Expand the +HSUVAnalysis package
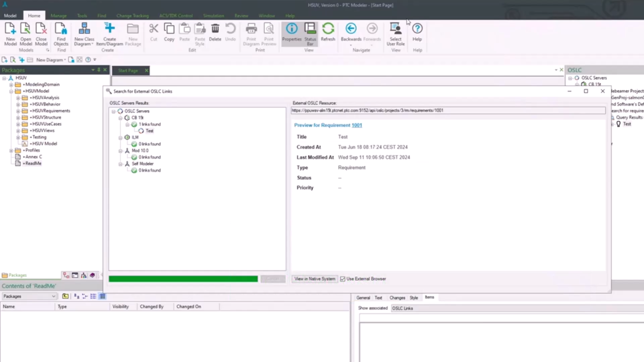644x362 pixels. pos(18,98)
